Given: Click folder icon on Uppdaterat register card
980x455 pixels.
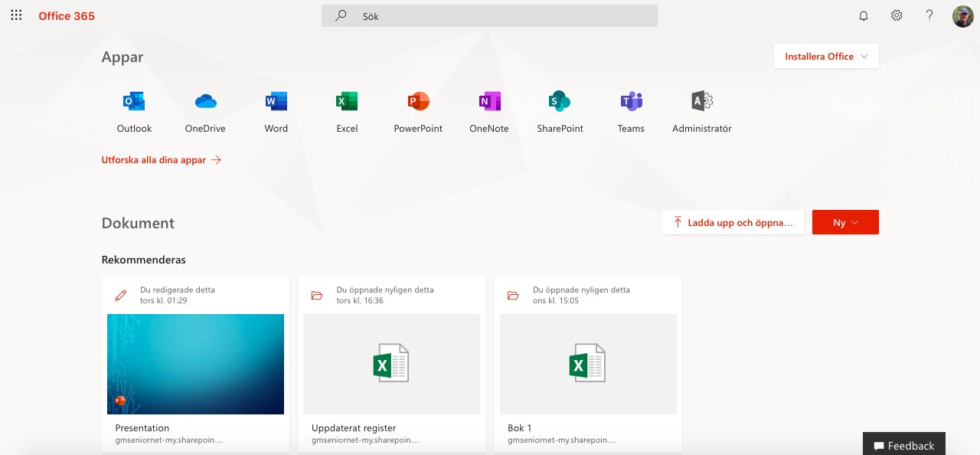Looking at the screenshot, I should 316,295.
